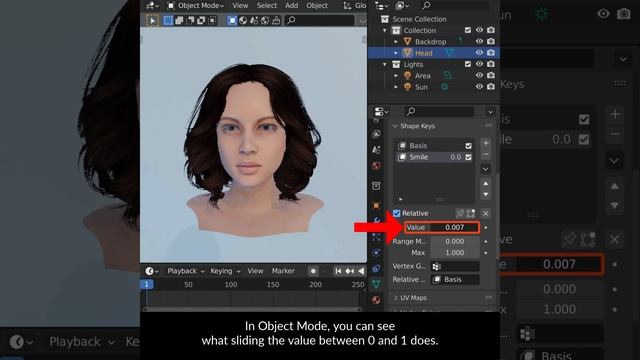Open the Object properties tab icon
Screen dimensions: 640x360
[376, 205]
